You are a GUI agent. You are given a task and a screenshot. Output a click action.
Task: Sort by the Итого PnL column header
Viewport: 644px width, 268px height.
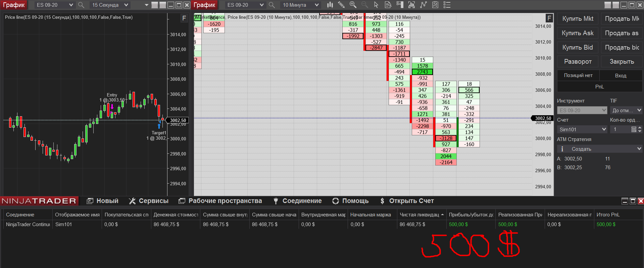pyautogui.click(x=618, y=215)
